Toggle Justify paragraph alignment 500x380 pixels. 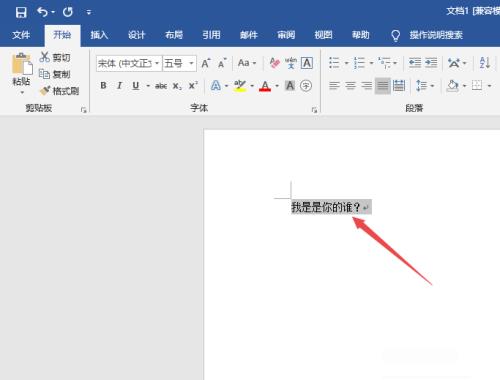click(x=382, y=86)
